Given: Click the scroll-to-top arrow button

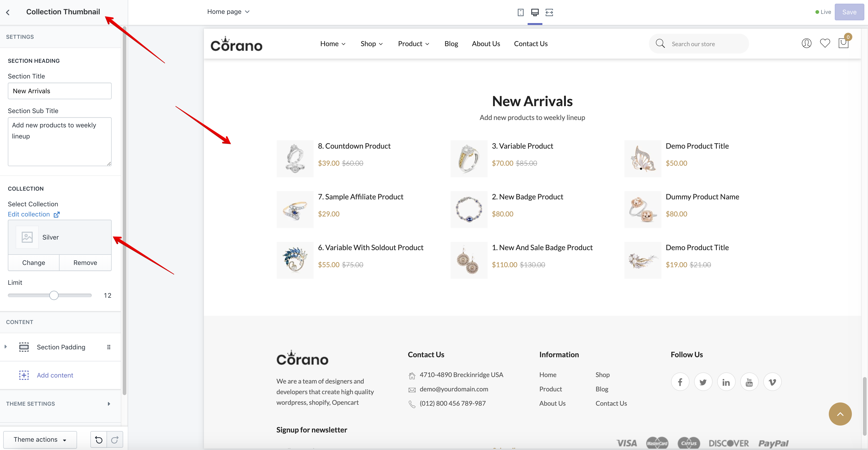Looking at the screenshot, I should tap(840, 414).
